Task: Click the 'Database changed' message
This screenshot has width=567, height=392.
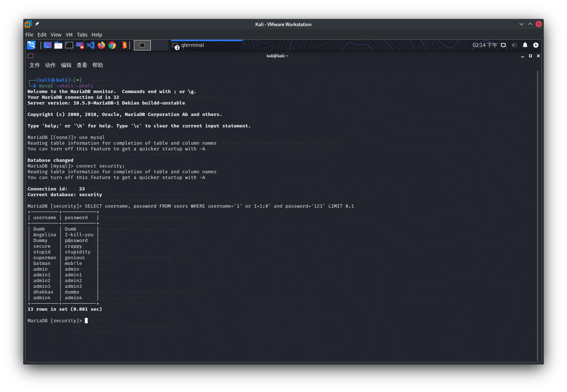Action: point(50,160)
